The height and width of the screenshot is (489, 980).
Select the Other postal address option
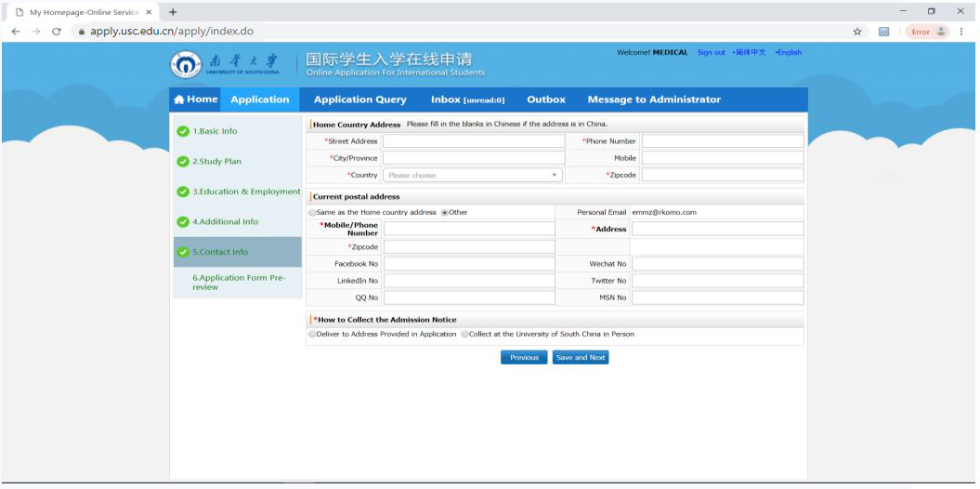(445, 212)
